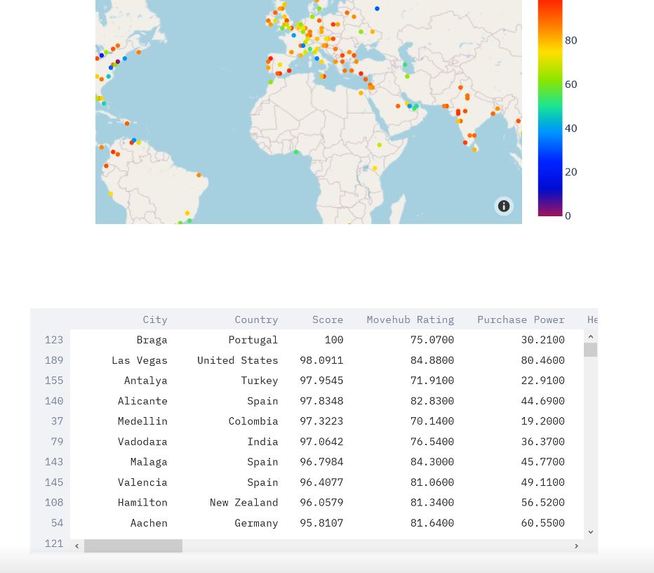Screen dimensions: 654x573
Task: Select the Vadodara city cell
Action: tap(142, 442)
